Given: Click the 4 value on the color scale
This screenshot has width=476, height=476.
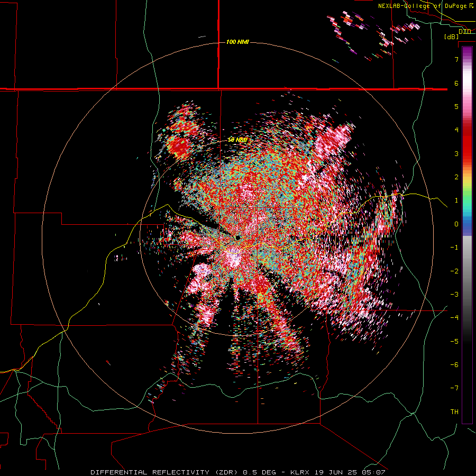Looking at the screenshot, I should 456,130.
